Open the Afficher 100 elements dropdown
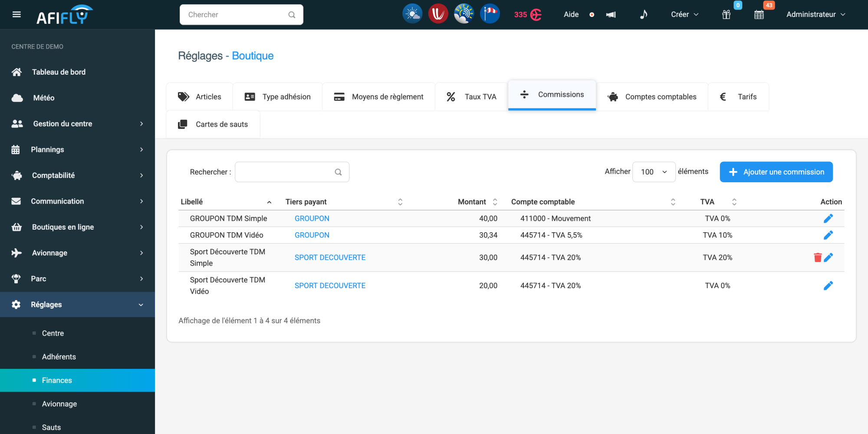The image size is (868, 434). (654, 172)
